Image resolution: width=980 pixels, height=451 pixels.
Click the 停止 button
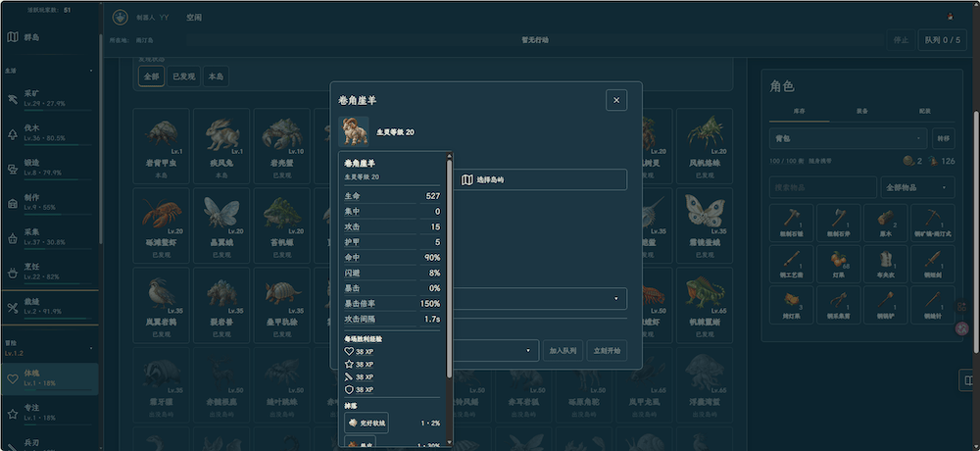(902, 40)
